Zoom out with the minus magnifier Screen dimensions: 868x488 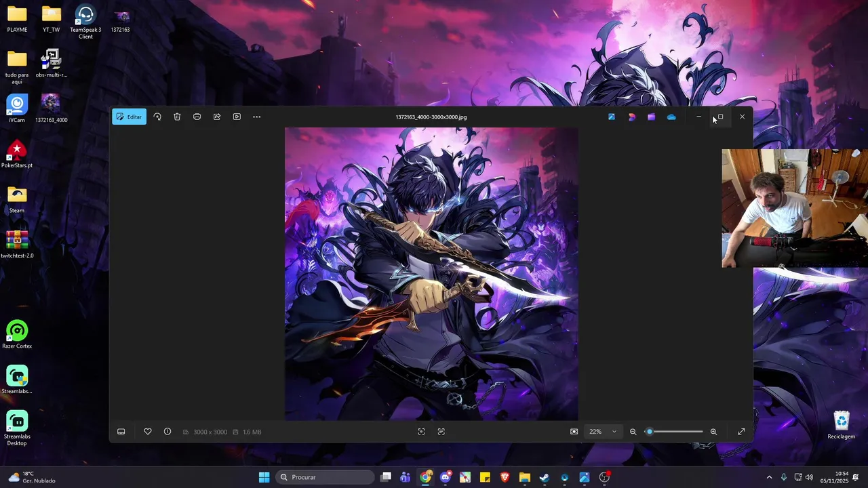[633, 432]
